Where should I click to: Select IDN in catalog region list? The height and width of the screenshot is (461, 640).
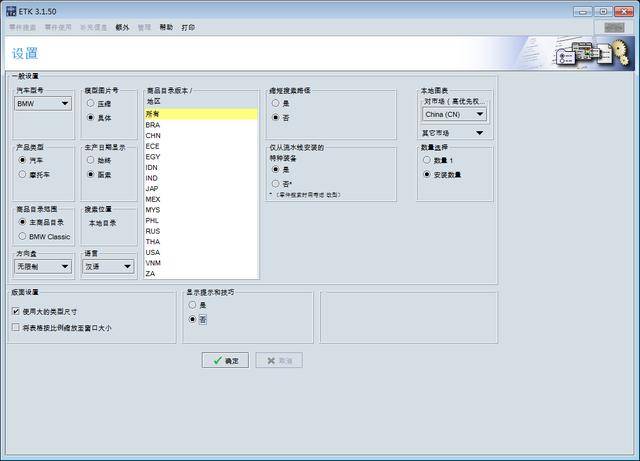point(201,167)
